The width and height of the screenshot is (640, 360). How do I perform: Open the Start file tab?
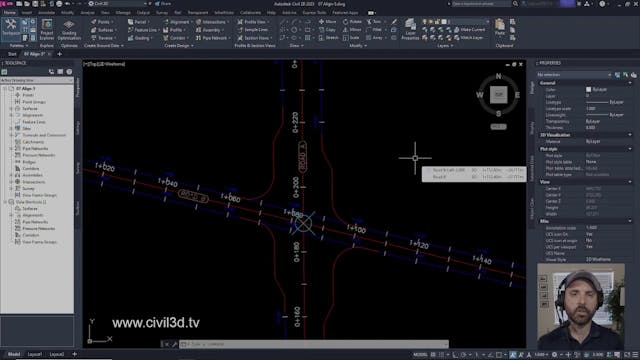pos(12,54)
